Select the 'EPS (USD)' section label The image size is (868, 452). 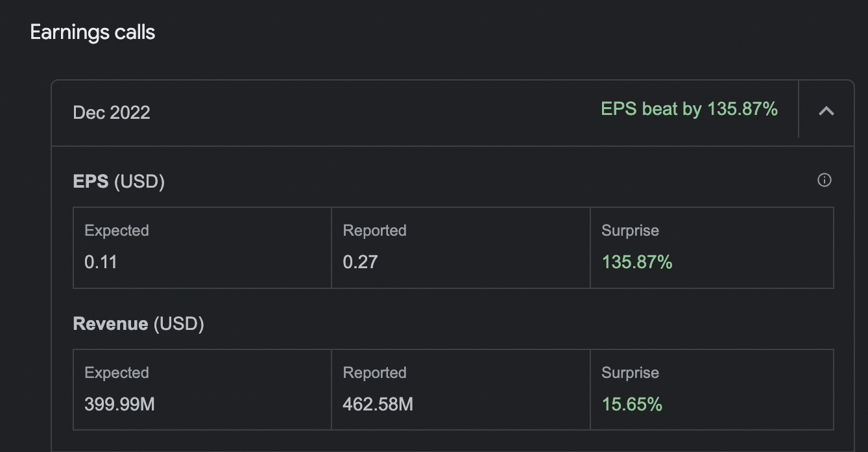click(x=119, y=181)
